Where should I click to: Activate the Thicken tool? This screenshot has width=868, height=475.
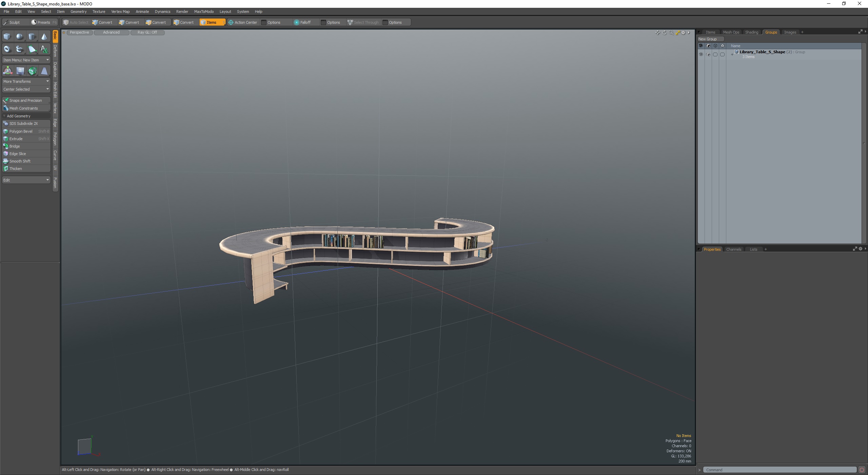(x=26, y=169)
